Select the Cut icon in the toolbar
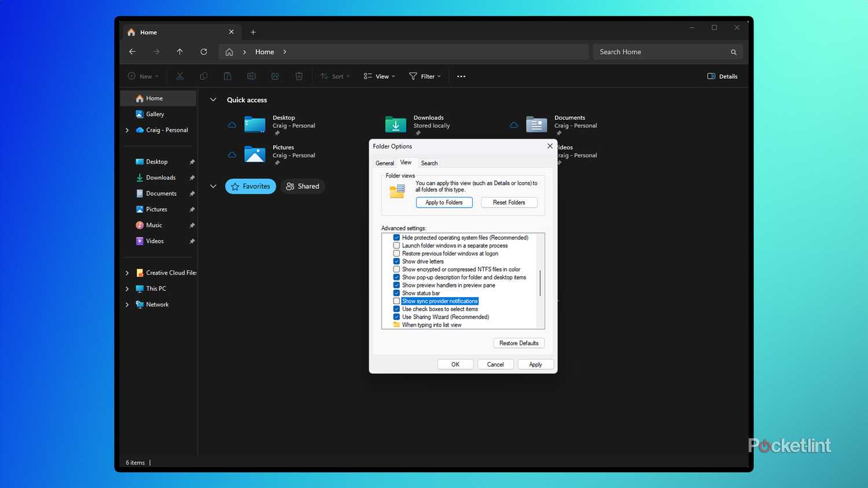 coord(180,76)
